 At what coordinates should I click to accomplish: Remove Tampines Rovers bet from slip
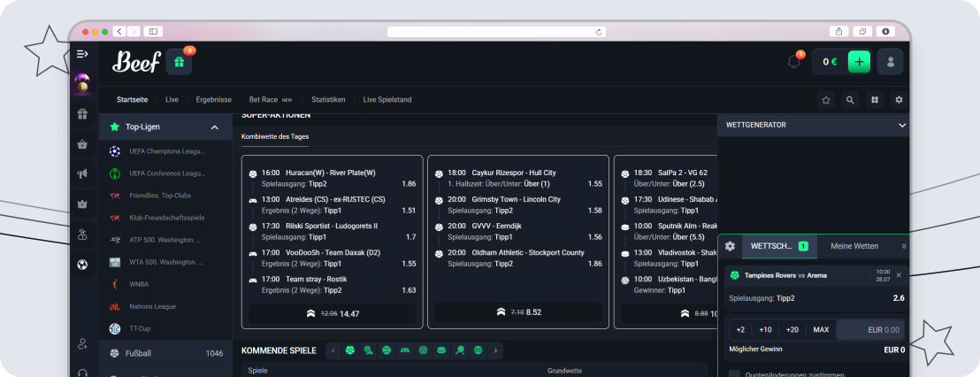pos(899,275)
